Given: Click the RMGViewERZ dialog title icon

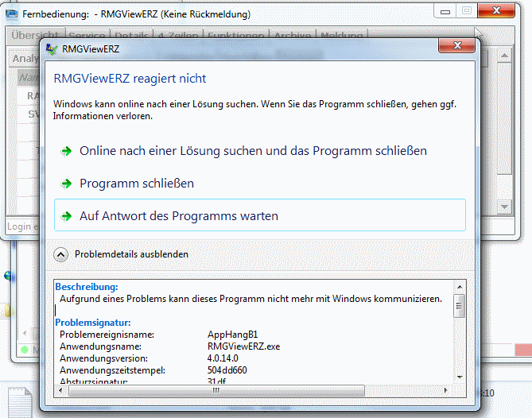Looking at the screenshot, I should pyautogui.click(x=53, y=49).
